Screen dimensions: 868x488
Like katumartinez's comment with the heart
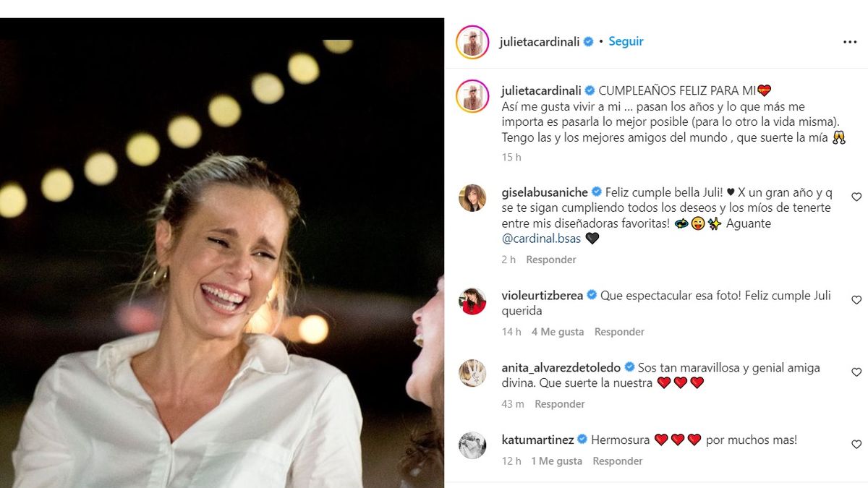pos(856,445)
